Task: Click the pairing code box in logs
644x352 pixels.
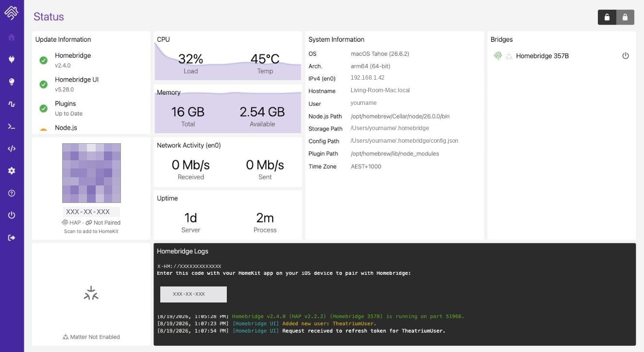Action: coord(193,294)
